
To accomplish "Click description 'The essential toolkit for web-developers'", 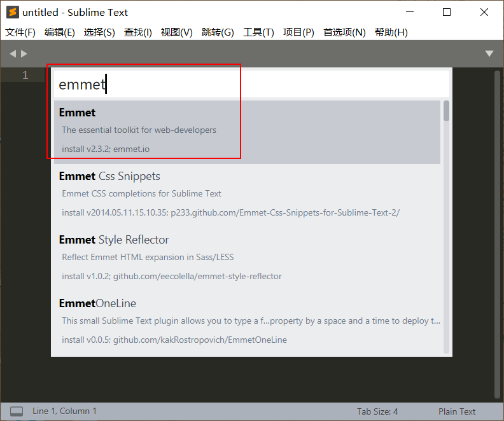I will (139, 130).
